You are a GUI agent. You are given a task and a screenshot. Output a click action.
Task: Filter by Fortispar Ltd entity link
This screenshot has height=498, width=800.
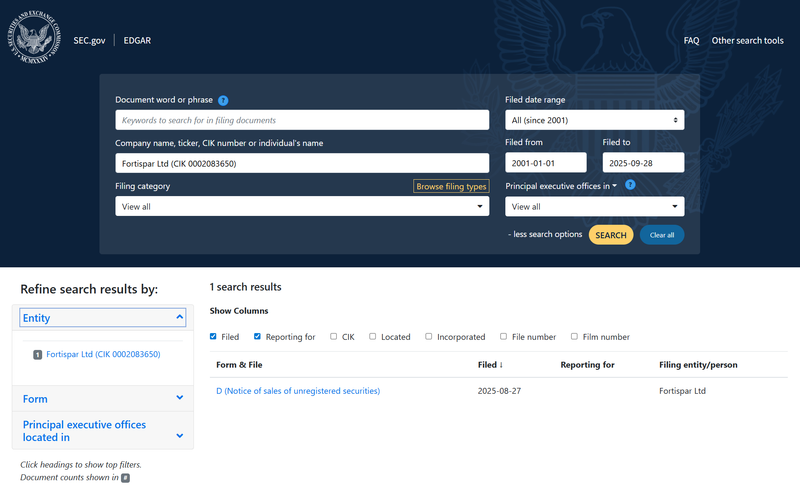click(103, 354)
